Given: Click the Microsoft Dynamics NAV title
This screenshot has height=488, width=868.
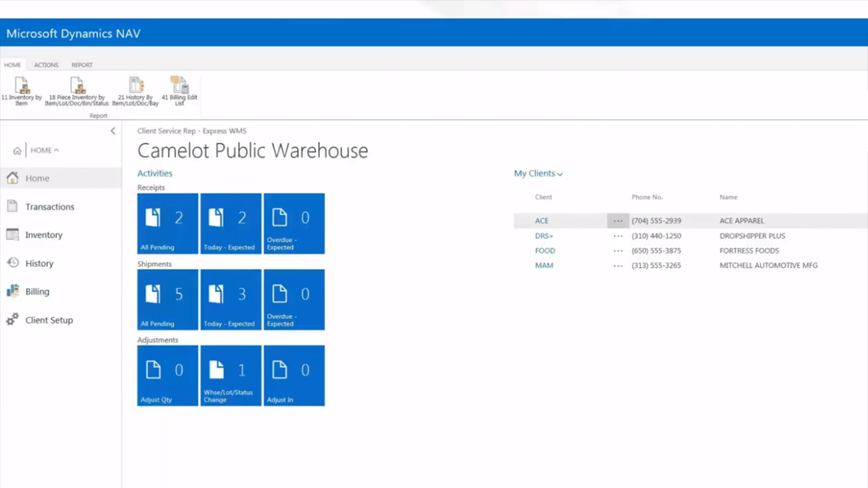Looking at the screenshot, I should (x=73, y=33).
